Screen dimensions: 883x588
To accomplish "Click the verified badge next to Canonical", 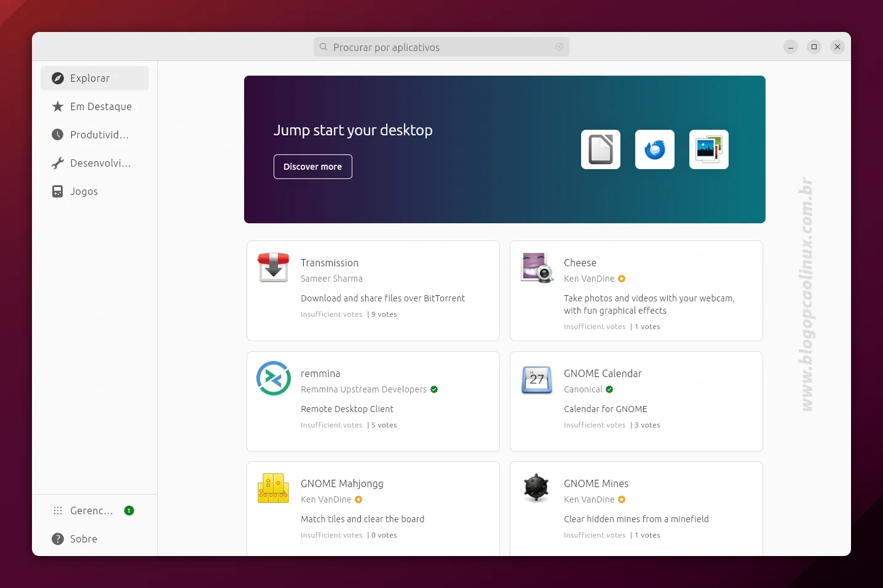I will [609, 389].
